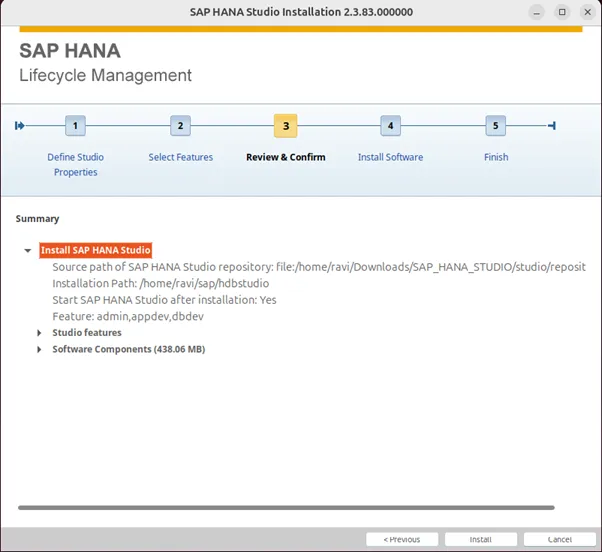Close the SAP HANA Studio Installation window
This screenshot has height=552, width=602.
[x=587, y=12]
